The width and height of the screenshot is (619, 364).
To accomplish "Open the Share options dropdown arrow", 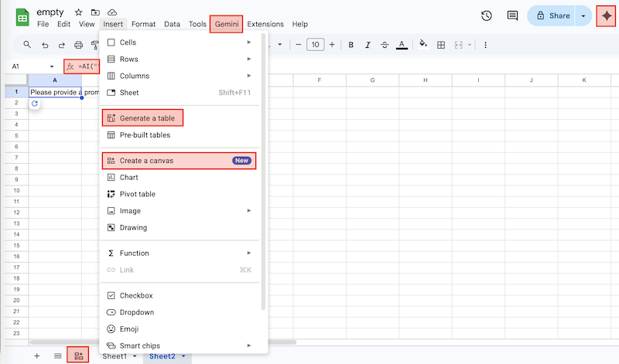I will 583,15.
